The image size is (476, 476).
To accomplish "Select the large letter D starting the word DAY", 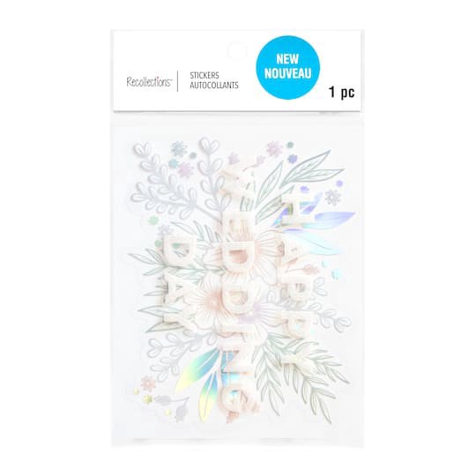I will point(178,250).
